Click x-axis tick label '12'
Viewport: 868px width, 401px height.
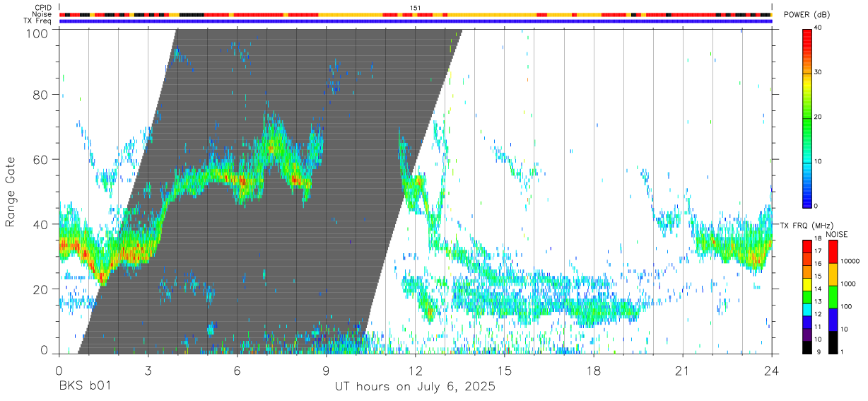click(415, 370)
